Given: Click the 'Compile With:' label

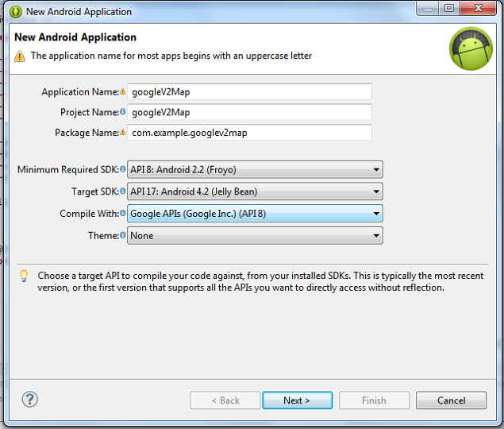Looking at the screenshot, I should click(x=90, y=214).
